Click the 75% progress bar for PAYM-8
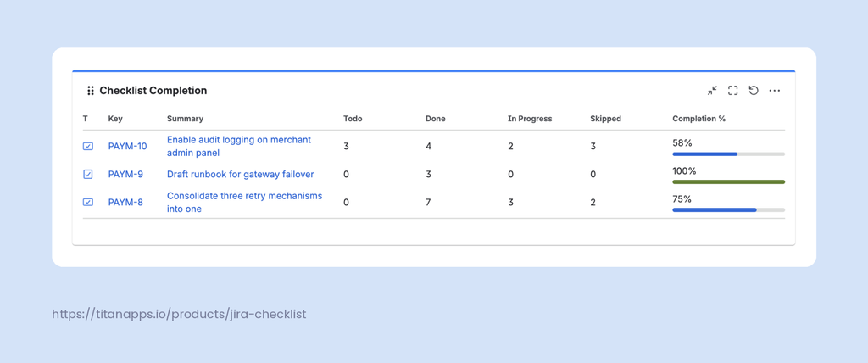The image size is (868, 363). pos(728,210)
